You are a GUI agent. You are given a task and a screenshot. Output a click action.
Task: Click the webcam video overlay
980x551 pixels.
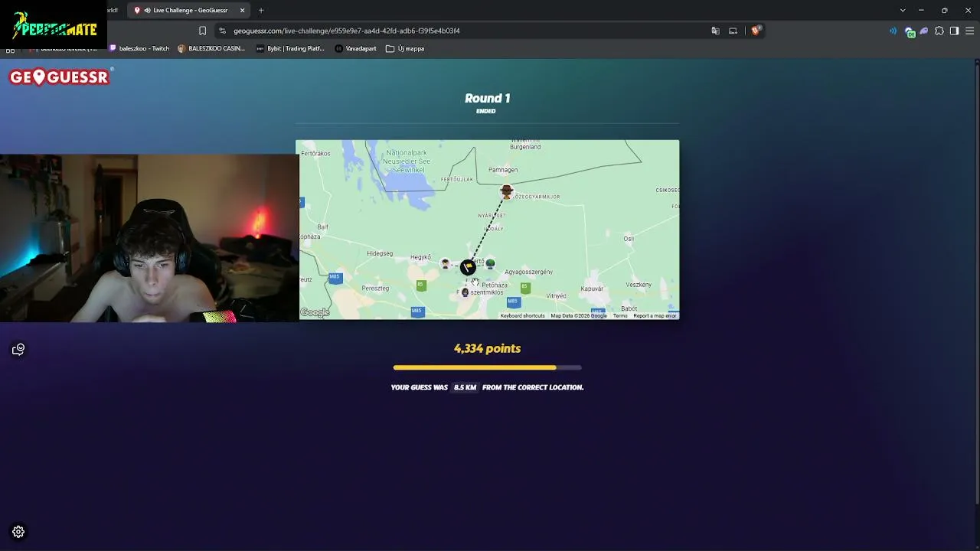(x=149, y=238)
